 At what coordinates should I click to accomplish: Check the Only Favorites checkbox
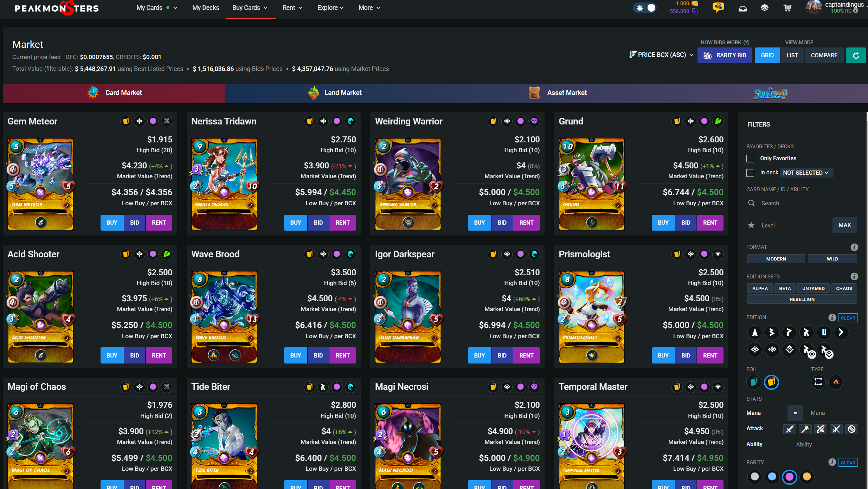[750, 159]
